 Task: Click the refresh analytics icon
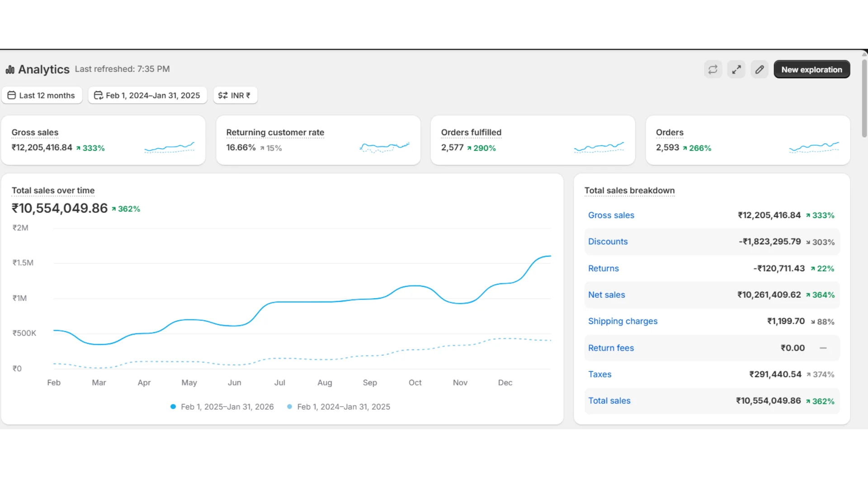[712, 70]
